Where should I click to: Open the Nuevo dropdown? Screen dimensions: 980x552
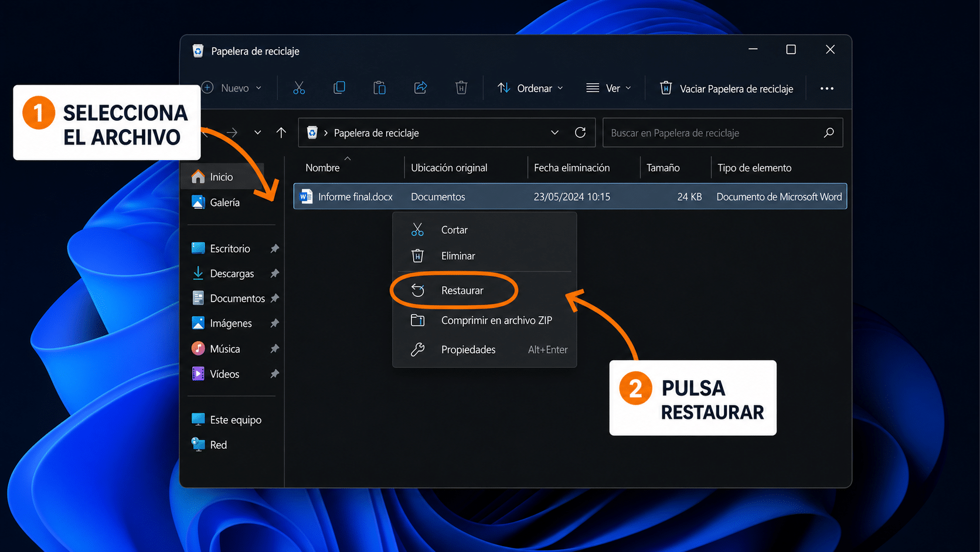[x=232, y=88]
